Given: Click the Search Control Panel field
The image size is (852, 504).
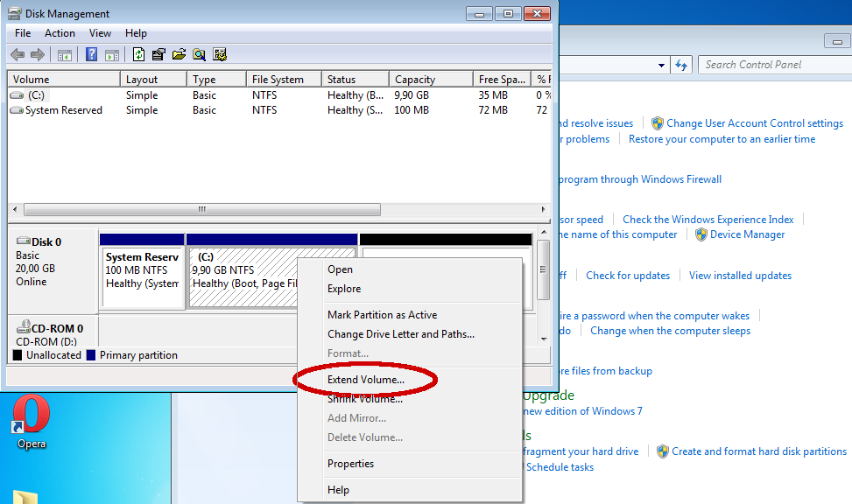Looking at the screenshot, I should pyautogui.click(x=771, y=65).
